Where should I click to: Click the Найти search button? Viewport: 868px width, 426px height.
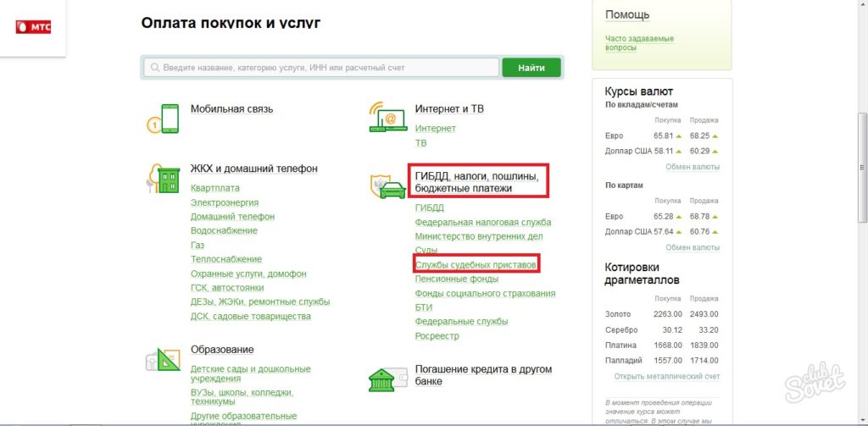[x=531, y=68]
